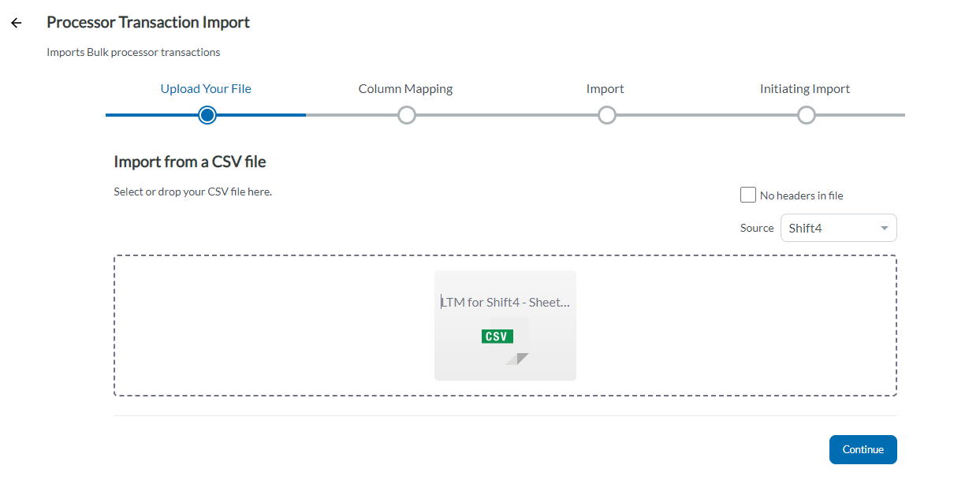Viewport: 980px width, 480px height.
Task: Click the Source dropdown arrow
Action: (x=885, y=229)
